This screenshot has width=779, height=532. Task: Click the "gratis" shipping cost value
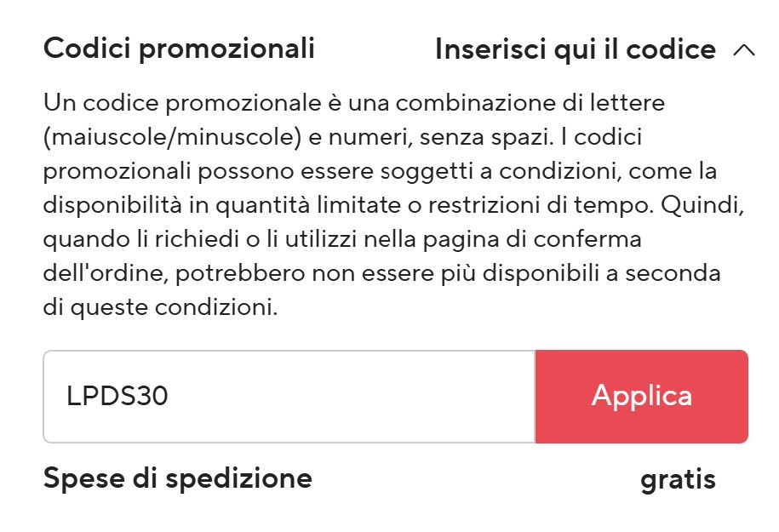tap(678, 479)
